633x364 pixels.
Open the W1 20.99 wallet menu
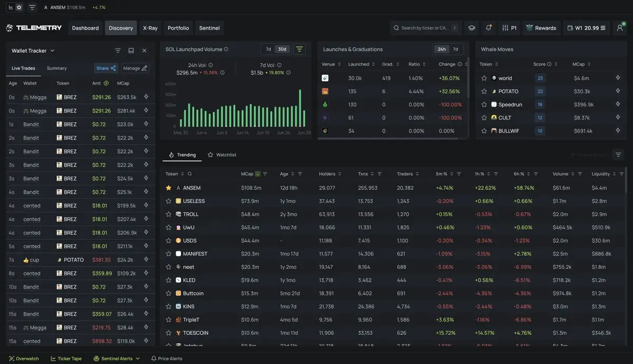(587, 28)
